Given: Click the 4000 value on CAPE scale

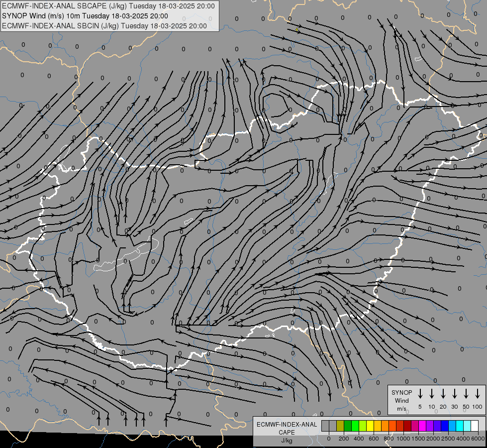Looking at the screenshot, I should (463, 439).
